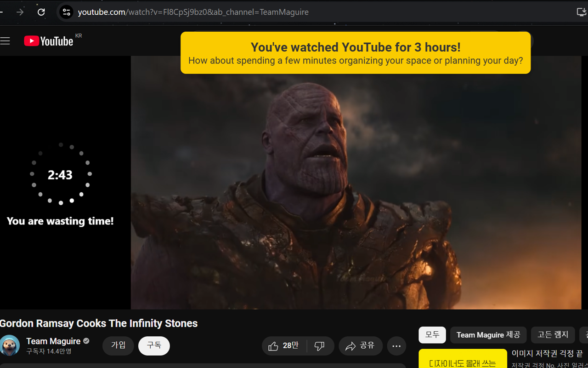The image size is (588, 368).
Task: Select the Team Maguire 제공 chip
Action: (x=488, y=335)
